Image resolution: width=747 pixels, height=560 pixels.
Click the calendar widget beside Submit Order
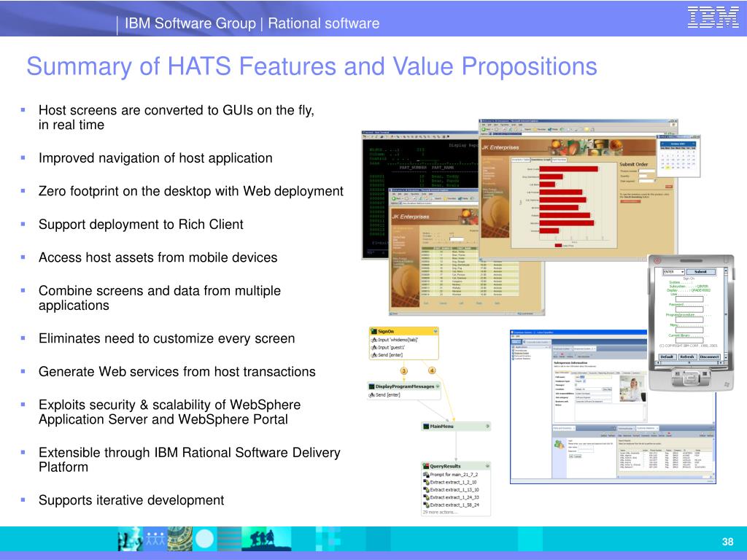click(678, 156)
